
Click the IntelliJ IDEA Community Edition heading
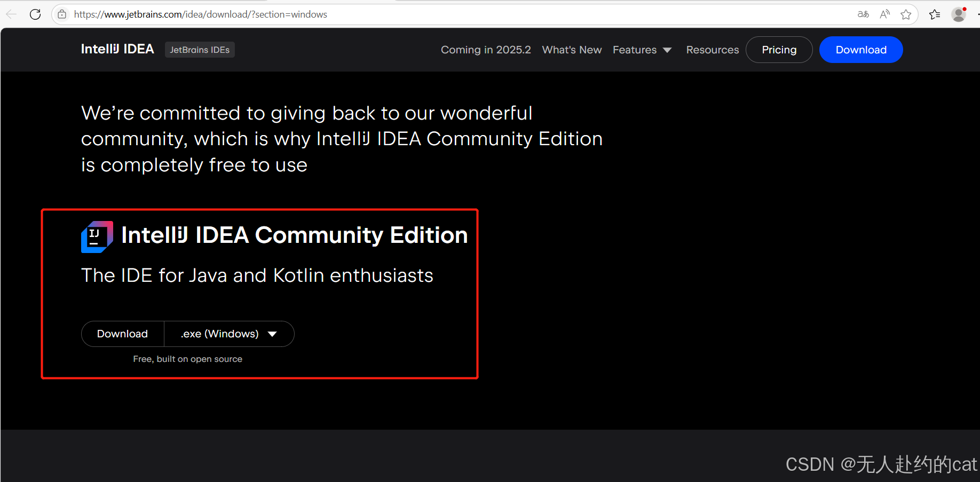(295, 235)
